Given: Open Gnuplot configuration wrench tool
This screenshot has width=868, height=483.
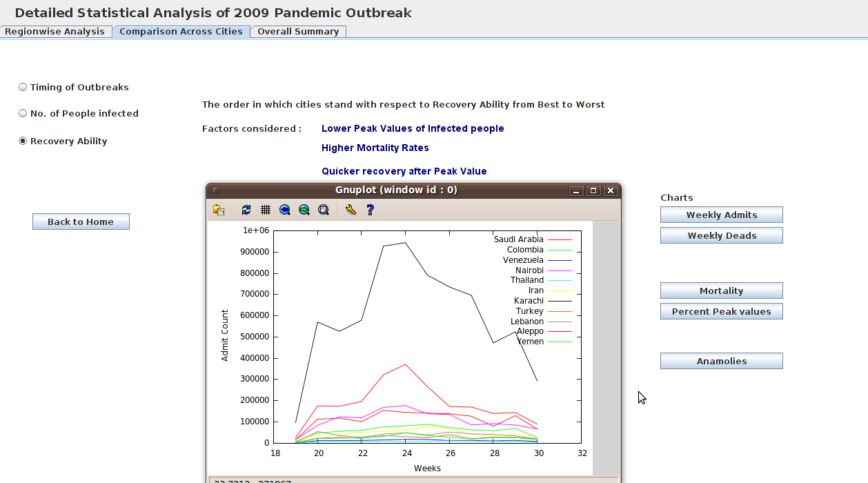Looking at the screenshot, I should 351,210.
